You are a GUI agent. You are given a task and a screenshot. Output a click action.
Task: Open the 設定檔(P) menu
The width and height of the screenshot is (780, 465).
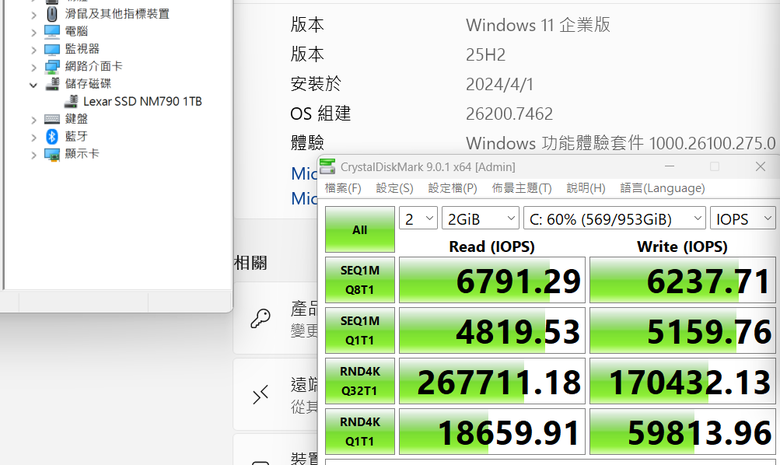(x=452, y=188)
